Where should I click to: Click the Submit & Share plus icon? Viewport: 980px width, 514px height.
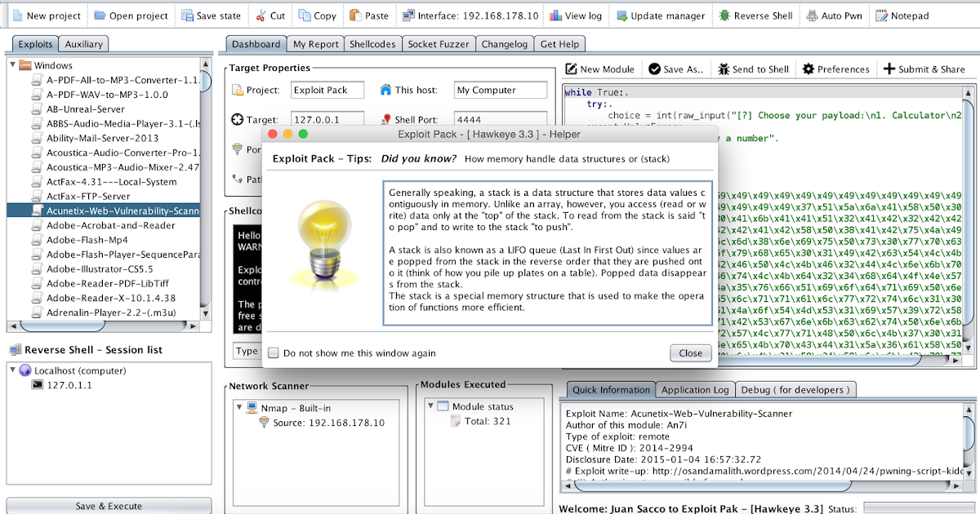889,69
